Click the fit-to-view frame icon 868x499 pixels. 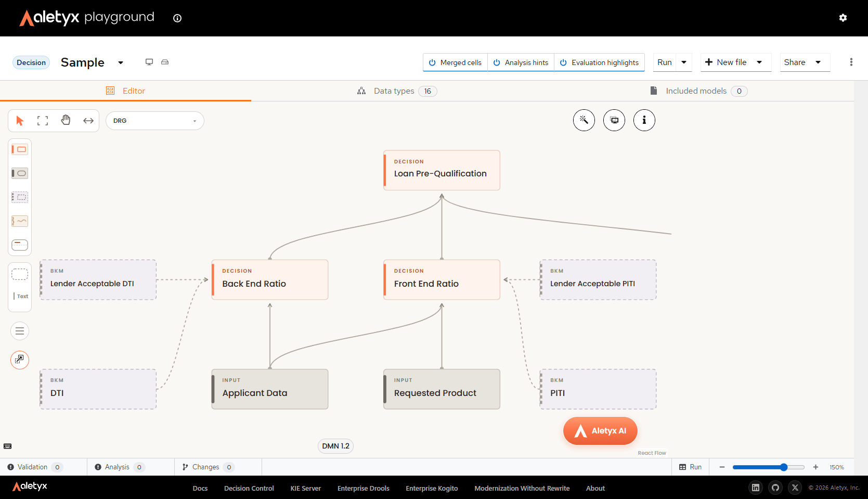pos(43,121)
